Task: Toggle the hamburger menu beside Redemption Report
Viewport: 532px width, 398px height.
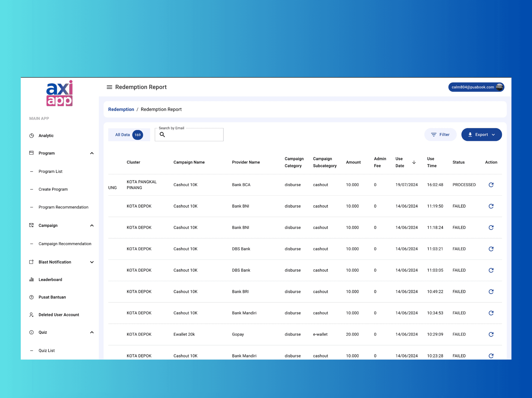Action: 109,87
